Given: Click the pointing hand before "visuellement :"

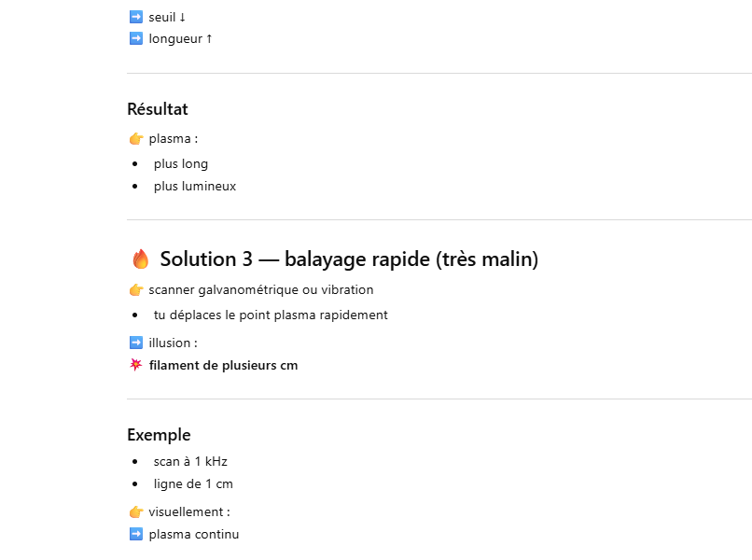Looking at the screenshot, I should (135, 512).
